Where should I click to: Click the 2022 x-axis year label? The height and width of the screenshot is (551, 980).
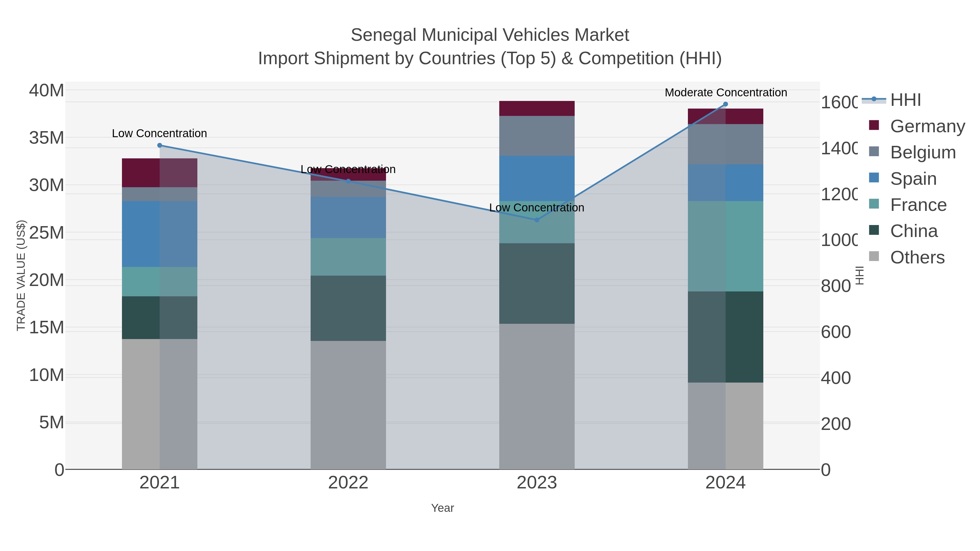click(348, 483)
